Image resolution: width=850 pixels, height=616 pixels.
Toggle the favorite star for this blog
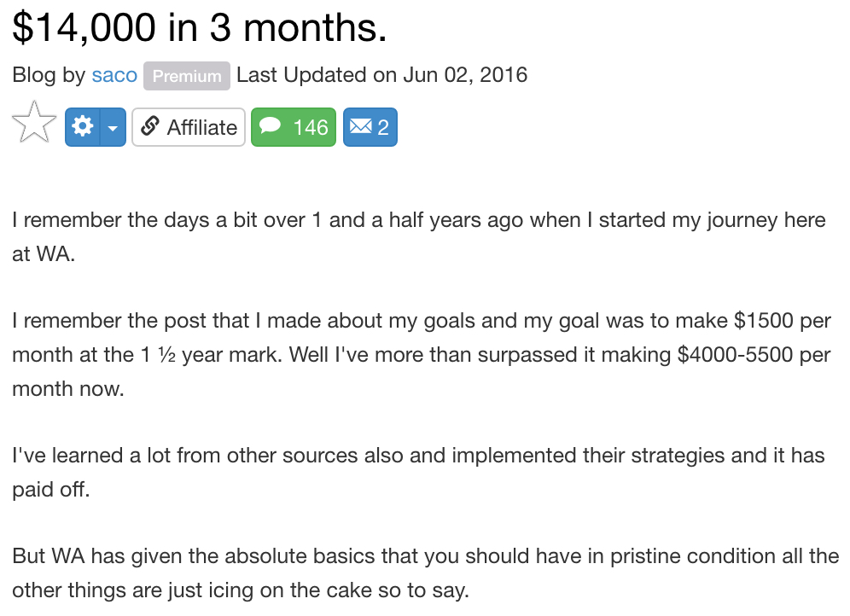(x=34, y=123)
